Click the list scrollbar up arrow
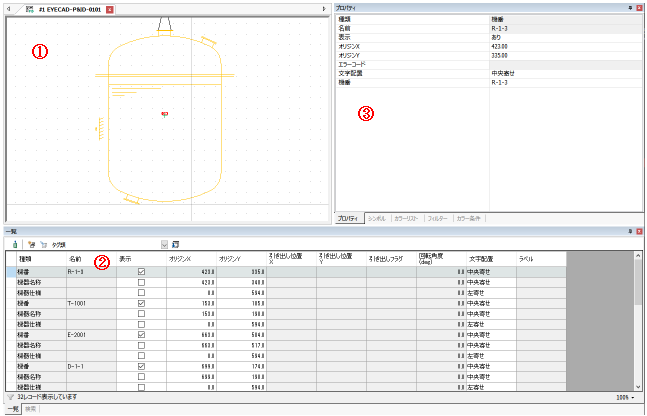The image size is (647, 416). (x=638, y=256)
